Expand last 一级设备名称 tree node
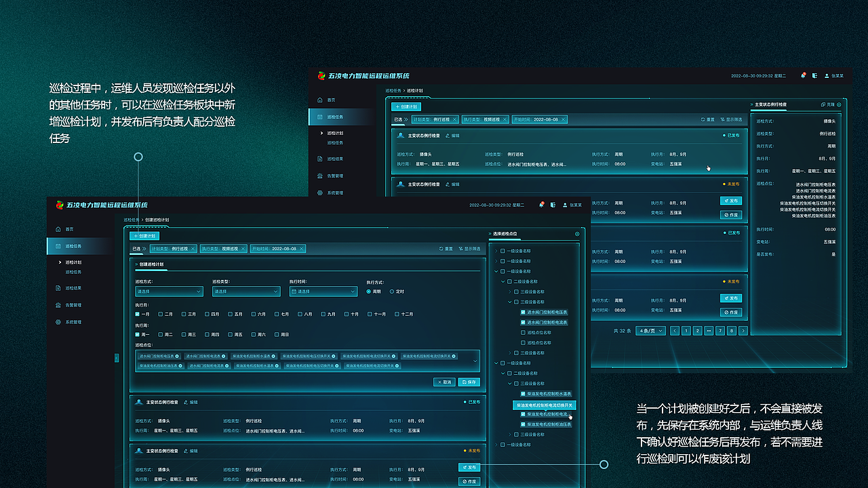This screenshot has width=868, height=488. pyautogui.click(x=496, y=445)
